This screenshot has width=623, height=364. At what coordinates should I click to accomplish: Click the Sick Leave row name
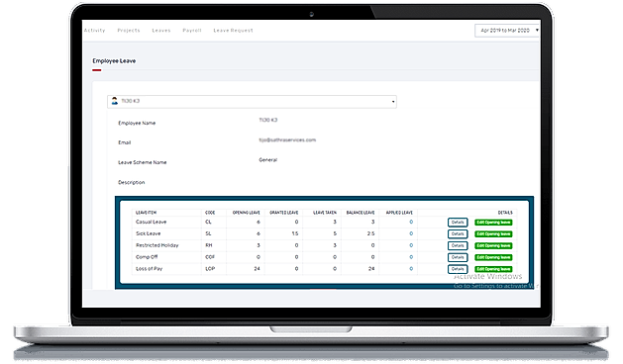[149, 233]
